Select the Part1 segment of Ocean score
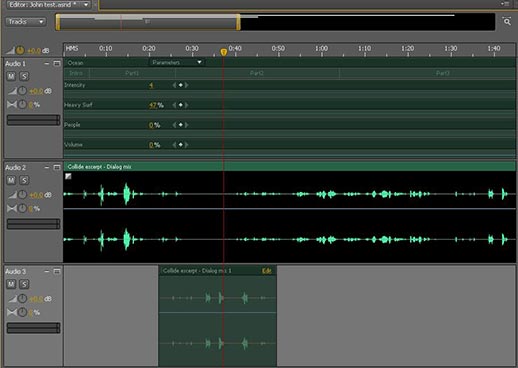This screenshot has width=518, height=368. (x=132, y=73)
